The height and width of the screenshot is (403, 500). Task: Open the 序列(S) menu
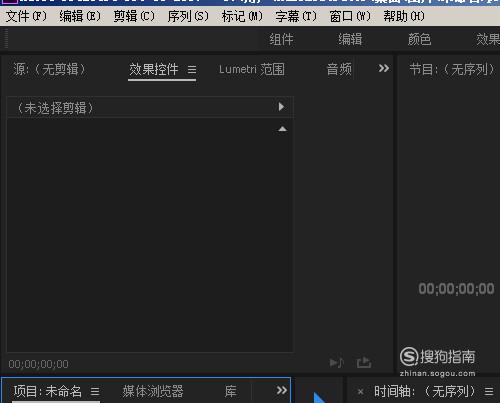(x=188, y=16)
